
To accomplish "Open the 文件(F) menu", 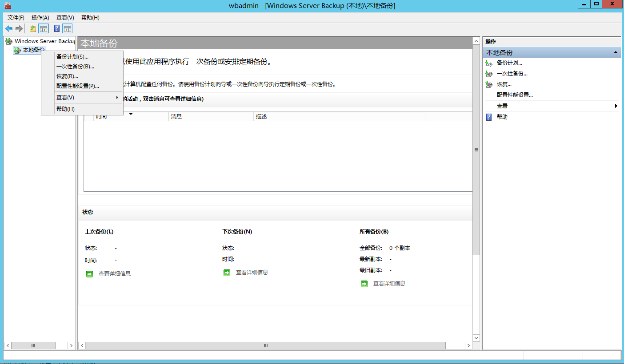I will tap(16, 18).
